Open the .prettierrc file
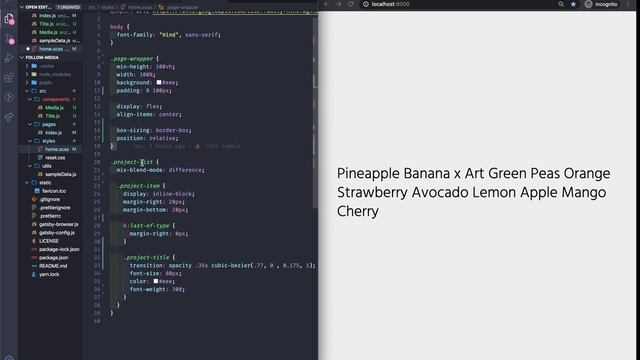 pos(50,216)
